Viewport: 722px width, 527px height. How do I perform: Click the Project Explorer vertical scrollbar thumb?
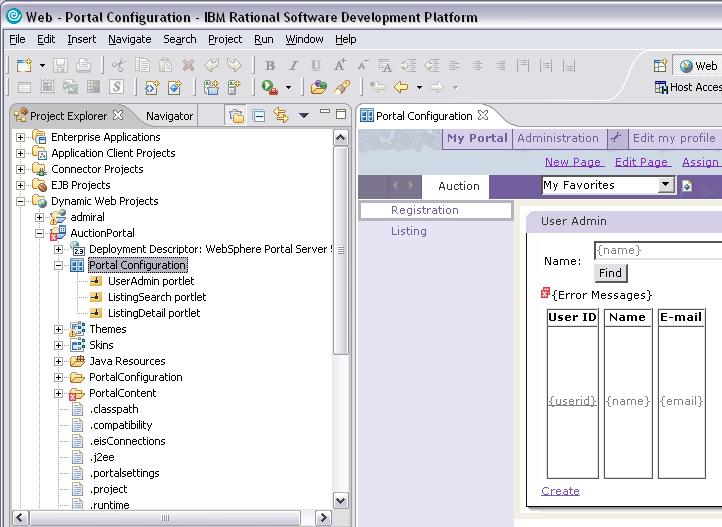pos(341,251)
